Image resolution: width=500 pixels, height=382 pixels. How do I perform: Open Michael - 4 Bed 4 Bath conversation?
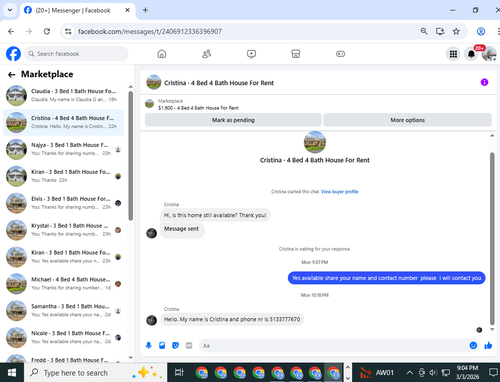pos(63,284)
